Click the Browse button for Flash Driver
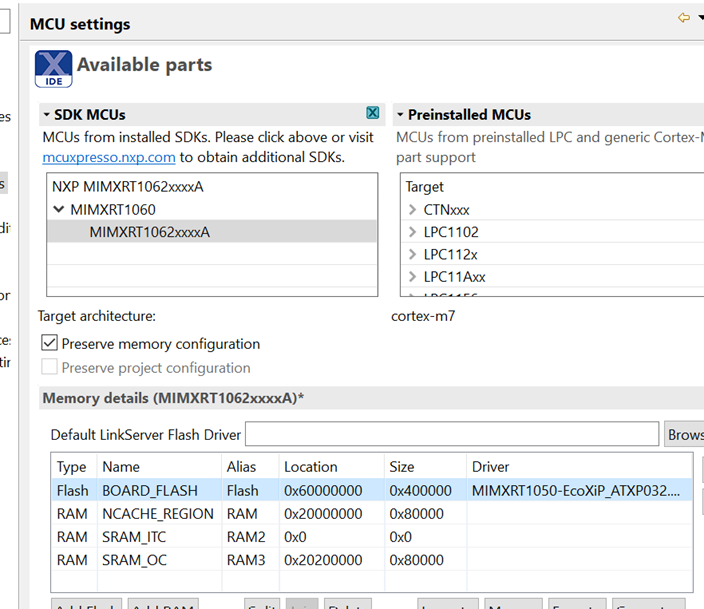This screenshot has width=704, height=609. 685,434
